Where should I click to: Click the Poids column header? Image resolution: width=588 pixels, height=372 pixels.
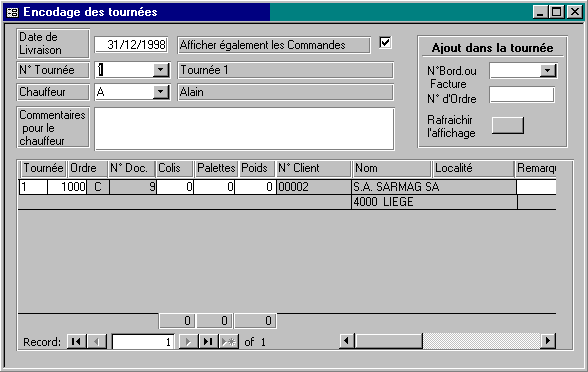[x=257, y=168]
